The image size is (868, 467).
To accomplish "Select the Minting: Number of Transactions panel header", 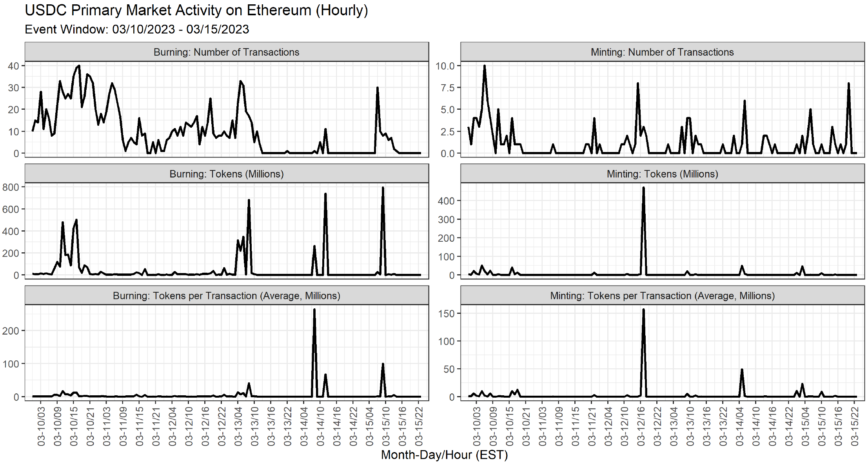I will (662, 52).
